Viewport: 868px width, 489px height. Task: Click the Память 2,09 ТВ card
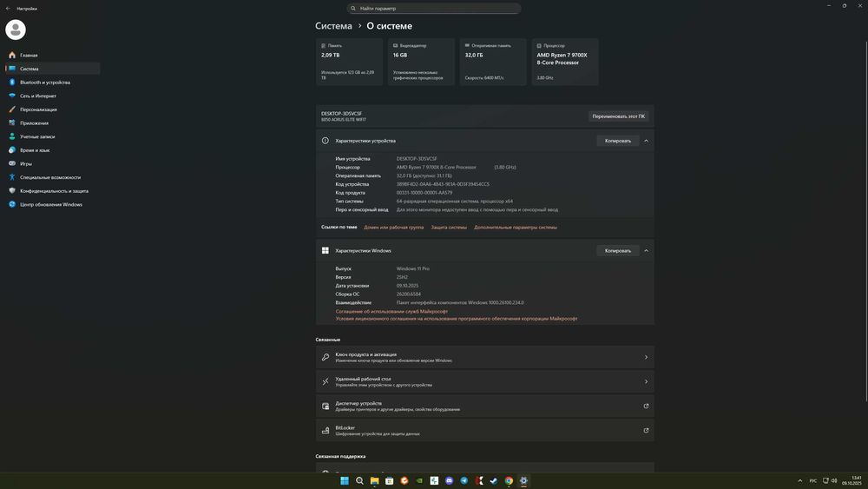coord(349,62)
